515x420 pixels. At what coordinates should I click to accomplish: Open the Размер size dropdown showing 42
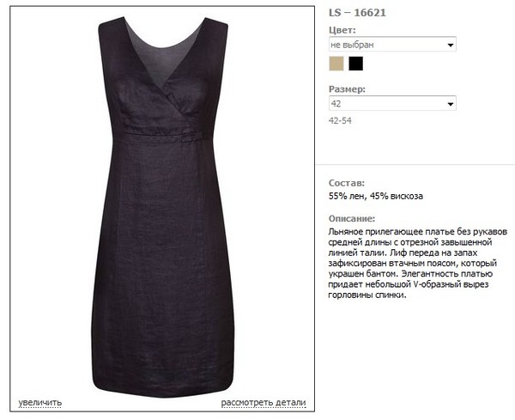coord(392,103)
